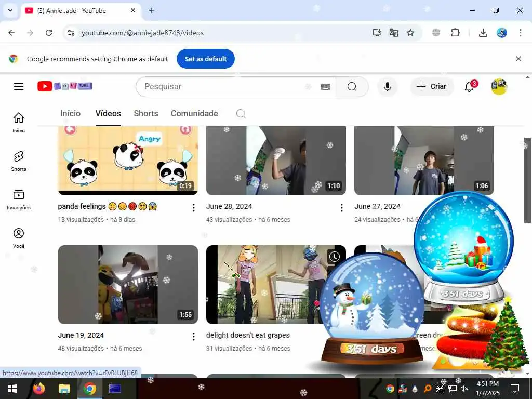Reload the current page

click(49, 33)
